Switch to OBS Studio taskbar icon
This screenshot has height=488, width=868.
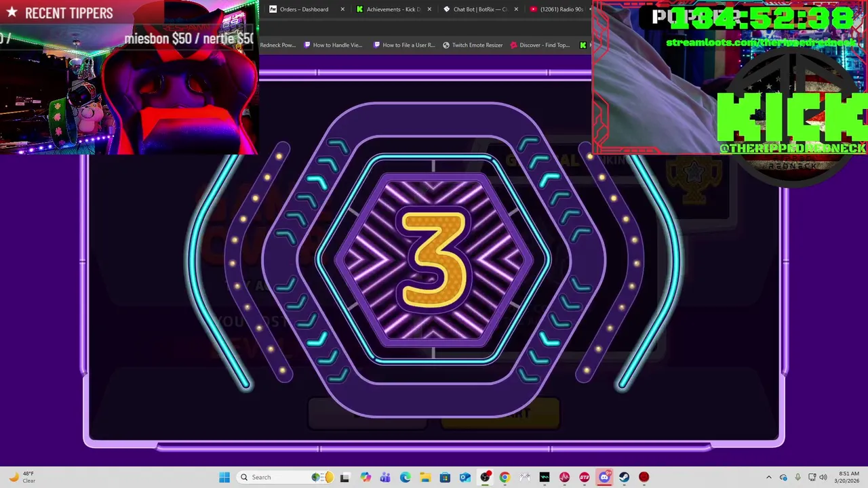click(485, 477)
